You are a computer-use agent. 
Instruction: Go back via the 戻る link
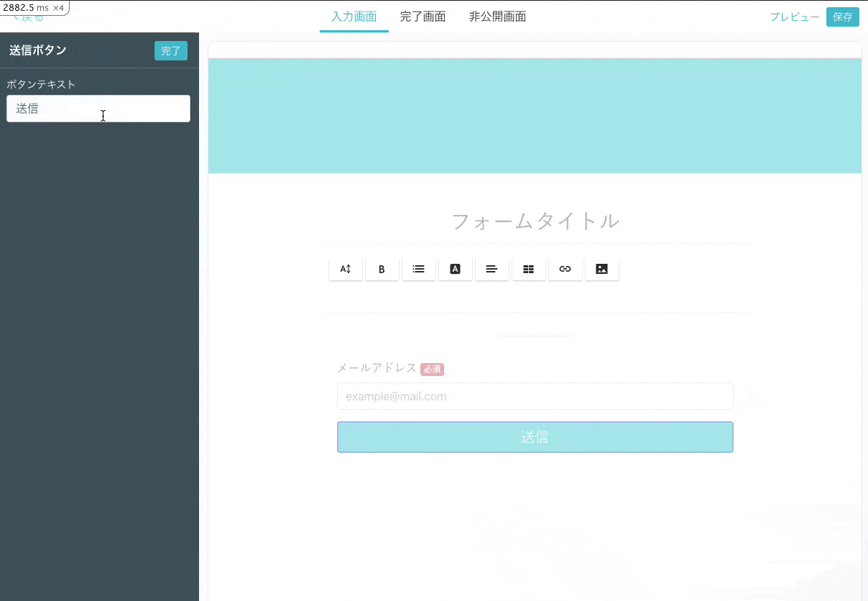(x=27, y=17)
